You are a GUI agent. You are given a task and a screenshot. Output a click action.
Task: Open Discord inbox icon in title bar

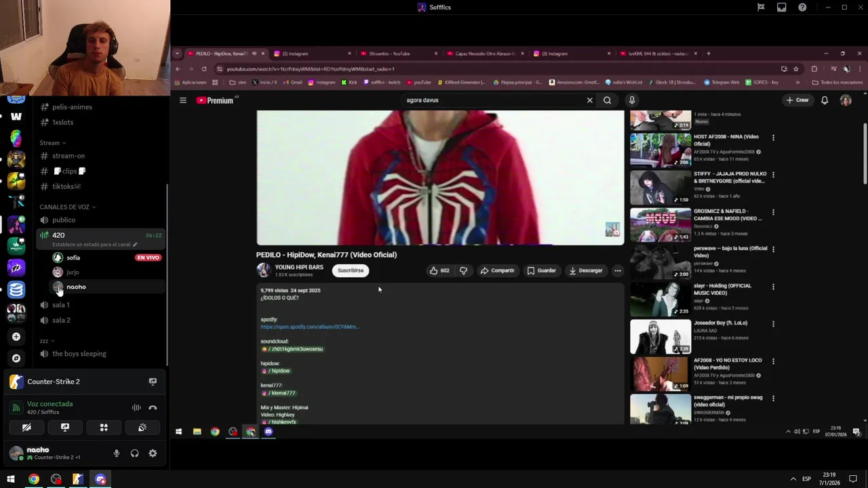pyautogui.click(x=782, y=7)
